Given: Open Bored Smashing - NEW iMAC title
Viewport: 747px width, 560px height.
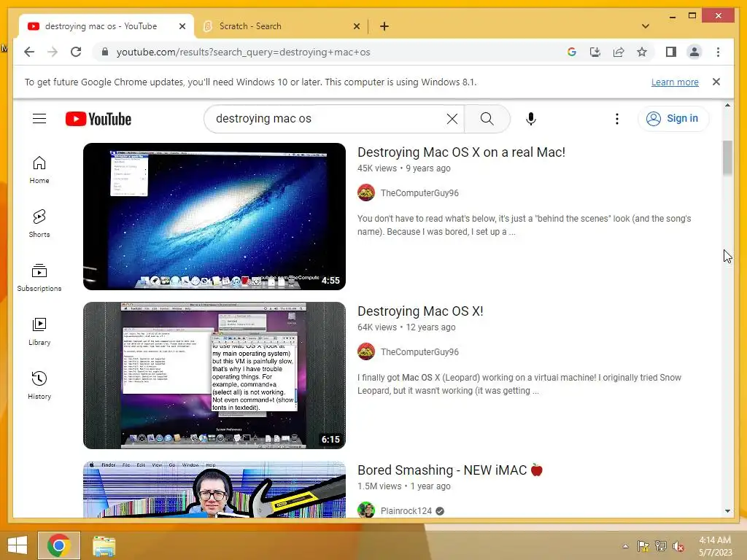Looking at the screenshot, I should click(x=450, y=470).
